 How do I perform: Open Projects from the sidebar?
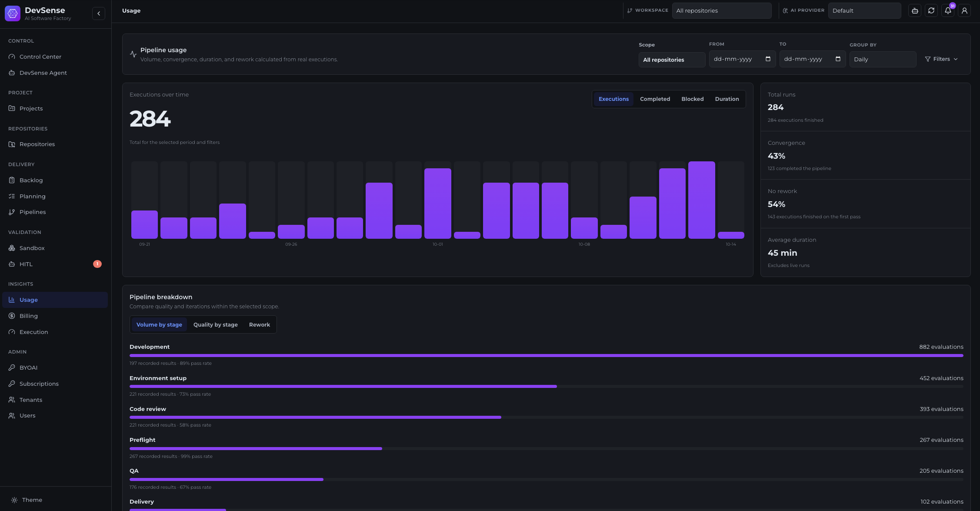(55, 108)
